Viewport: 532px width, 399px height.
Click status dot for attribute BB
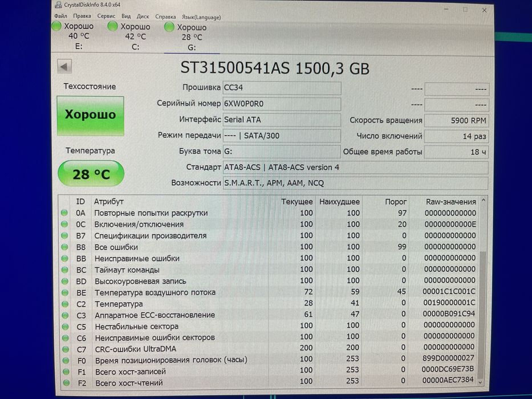click(64, 258)
